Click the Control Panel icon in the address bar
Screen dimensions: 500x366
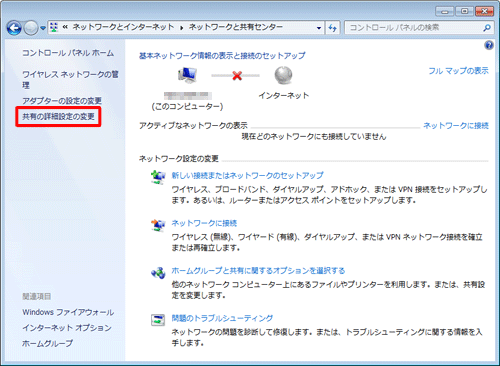pyautogui.click(x=54, y=27)
